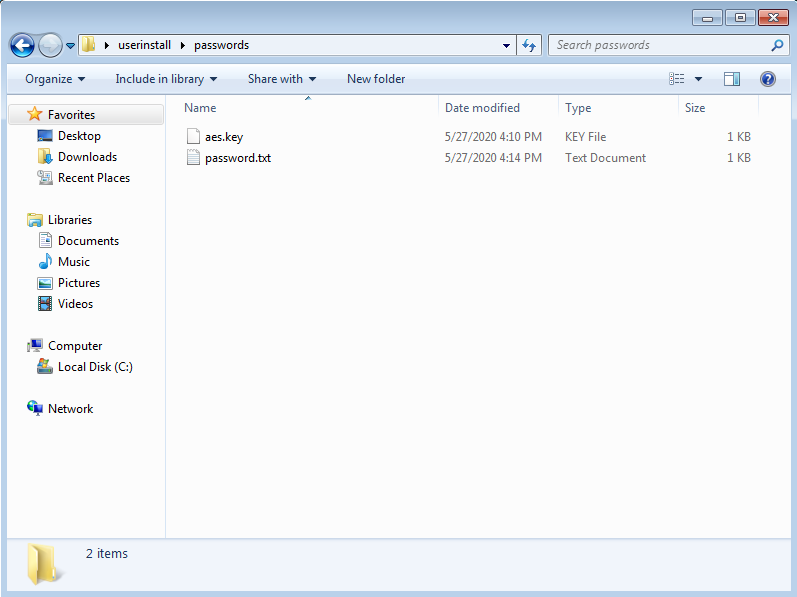797x597 pixels.
Task: Click the Change your view icon
Action: [x=677, y=79]
